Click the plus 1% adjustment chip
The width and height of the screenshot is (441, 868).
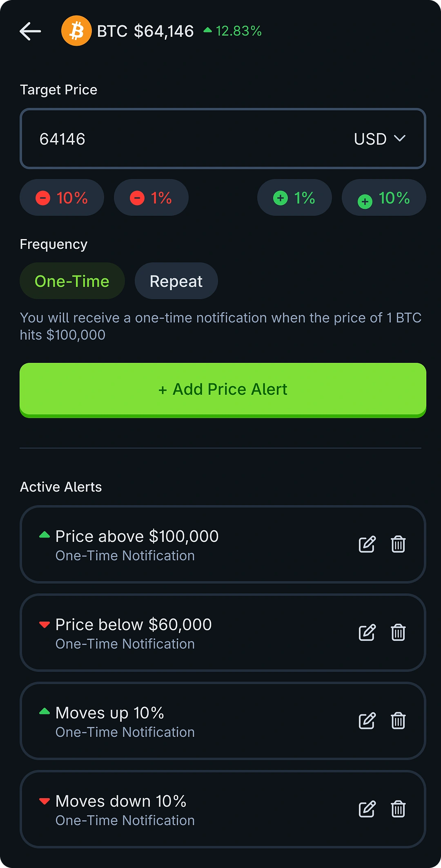pyautogui.click(x=294, y=197)
